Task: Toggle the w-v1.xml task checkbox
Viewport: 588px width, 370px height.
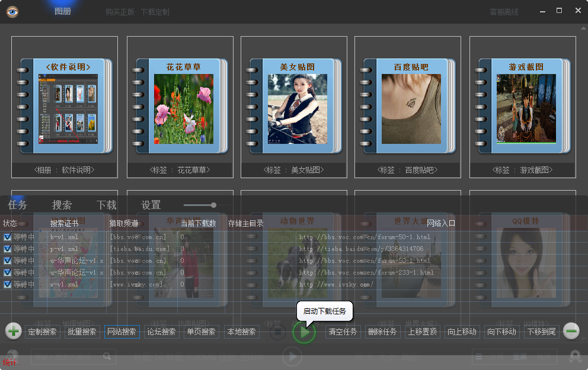Action: (7, 284)
